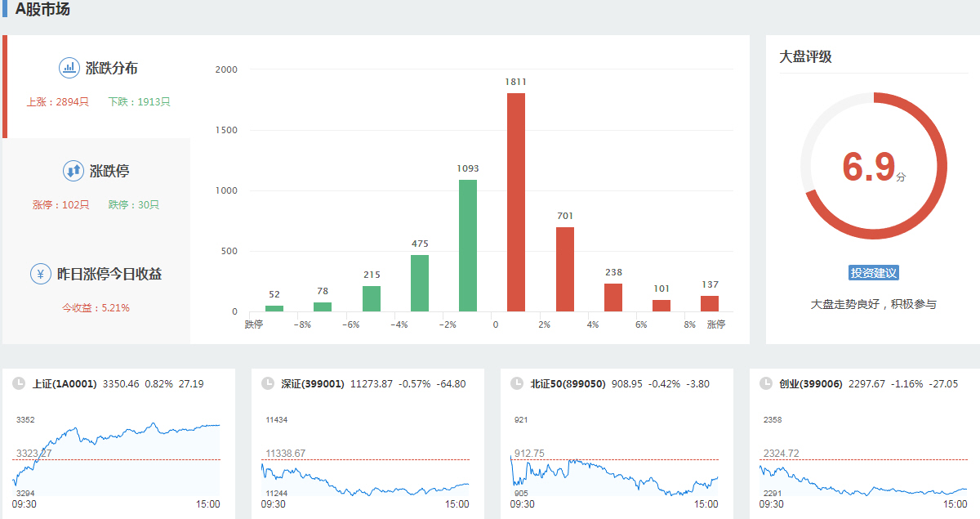Click the 上证 intraday line chart
The width and height of the screenshot is (980, 519).
(x=117, y=458)
